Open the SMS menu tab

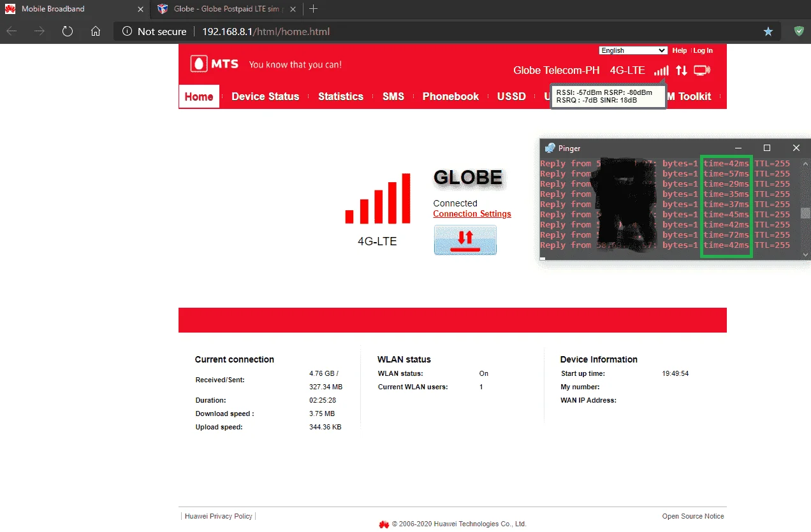[x=393, y=96]
